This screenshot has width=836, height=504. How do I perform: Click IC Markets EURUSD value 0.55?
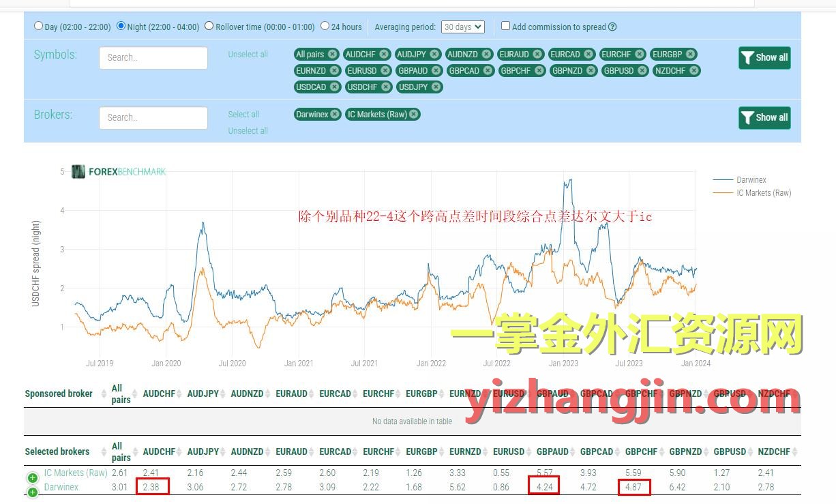point(501,473)
